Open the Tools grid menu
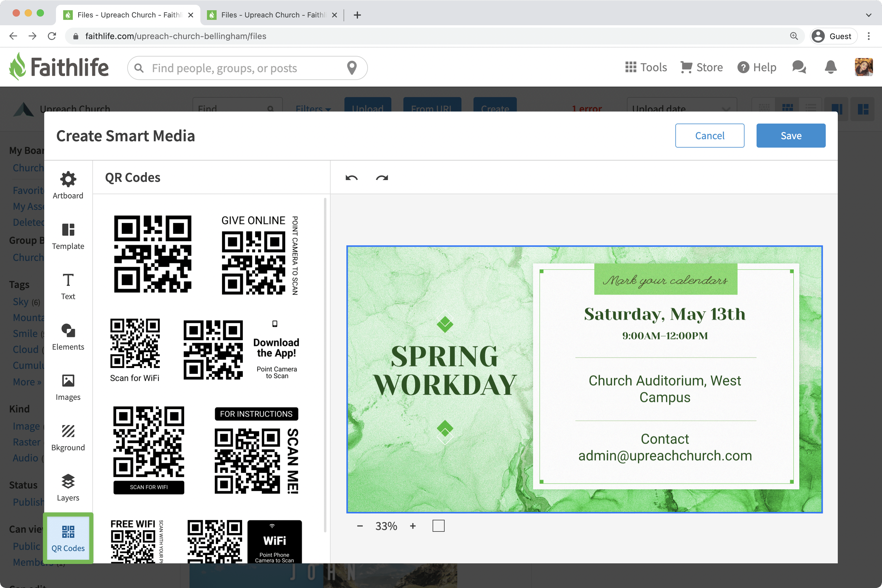Viewport: 882px width, 588px height. pos(646,68)
